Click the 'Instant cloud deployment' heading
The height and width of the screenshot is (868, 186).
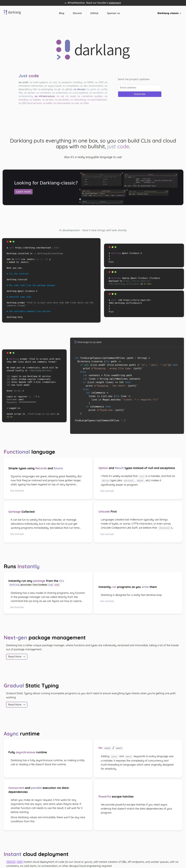click(36, 854)
